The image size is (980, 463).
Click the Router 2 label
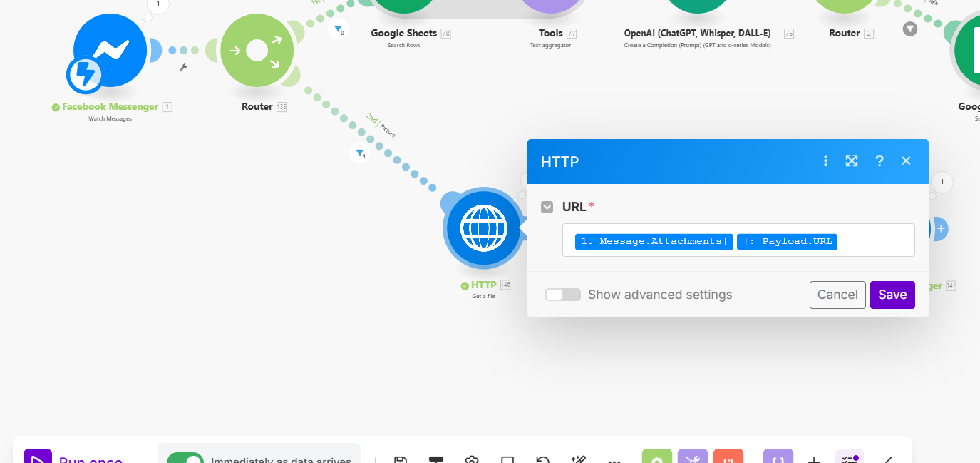(x=845, y=33)
